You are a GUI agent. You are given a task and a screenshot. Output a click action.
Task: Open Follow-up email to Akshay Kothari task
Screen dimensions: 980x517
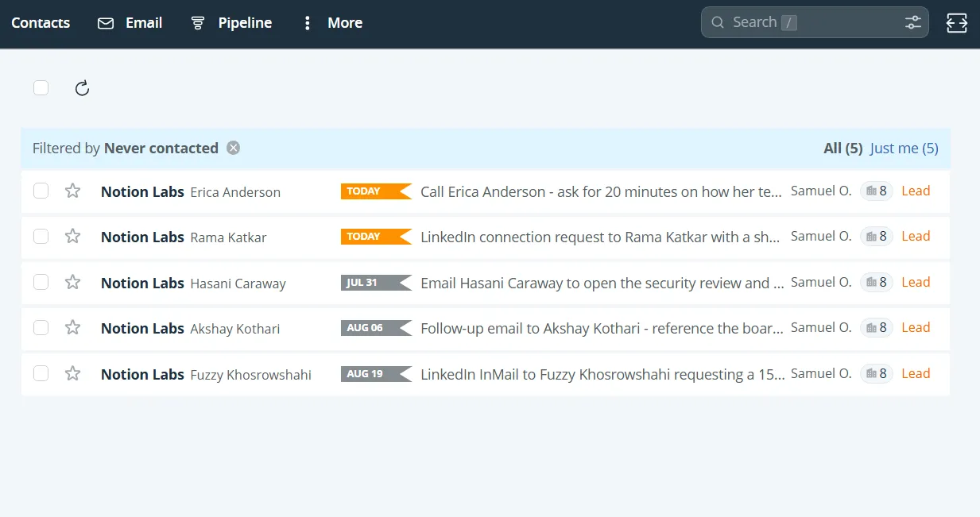[x=602, y=328]
